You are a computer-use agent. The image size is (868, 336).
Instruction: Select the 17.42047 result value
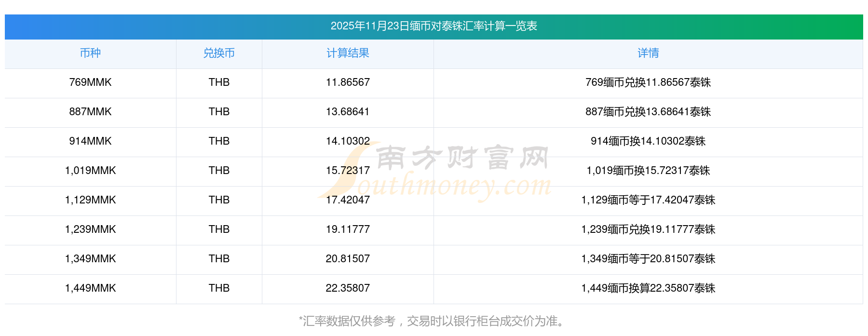pyautogui.click(x=348, y=200)
